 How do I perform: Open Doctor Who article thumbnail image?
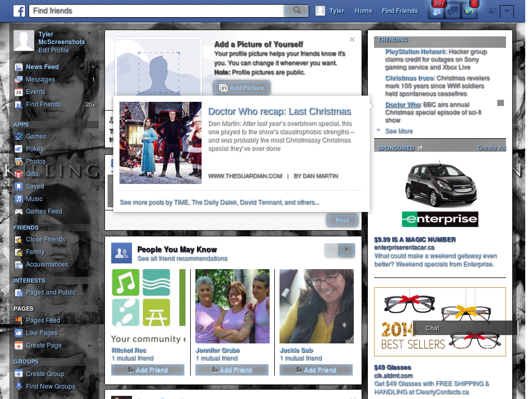coord(161,143)
